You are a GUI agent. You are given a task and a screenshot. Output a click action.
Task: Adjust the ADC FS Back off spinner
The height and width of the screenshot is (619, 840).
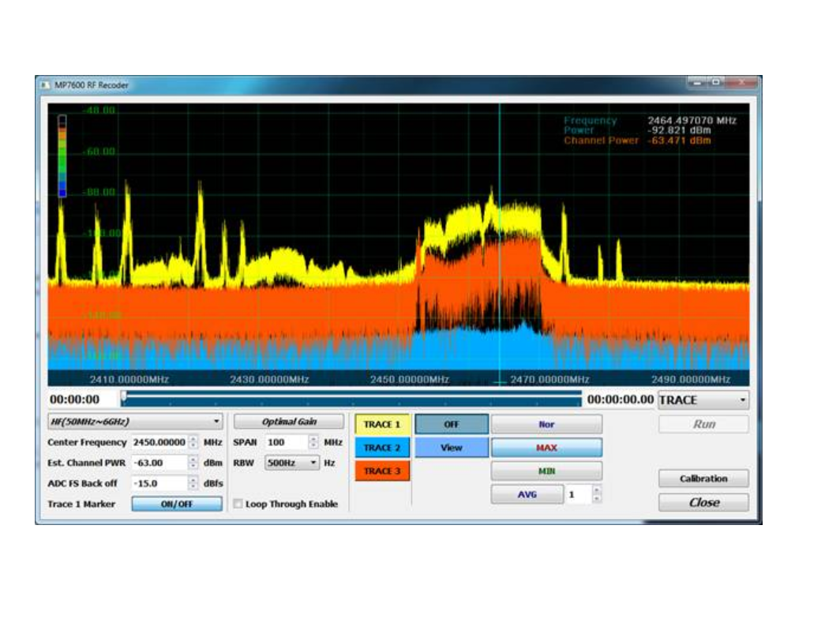coord(193,483)
